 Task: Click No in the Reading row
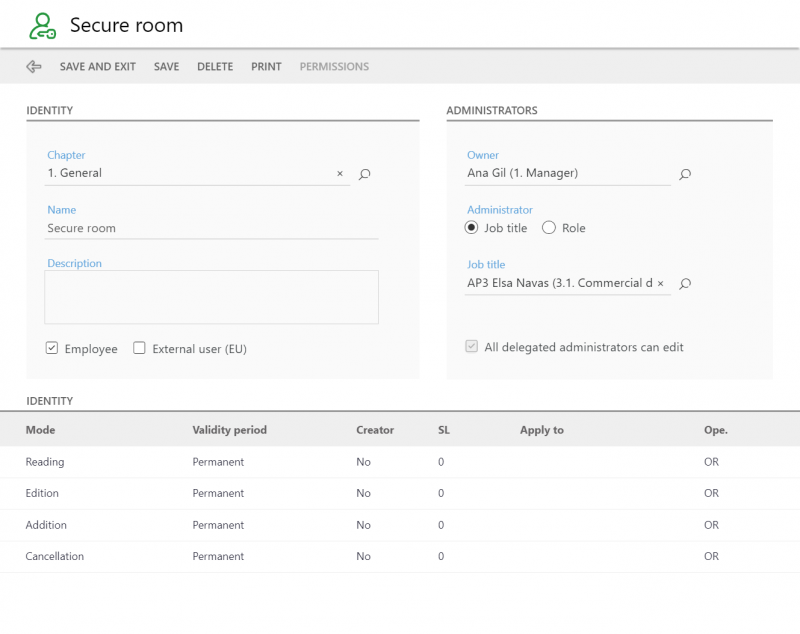pos(363,462)
